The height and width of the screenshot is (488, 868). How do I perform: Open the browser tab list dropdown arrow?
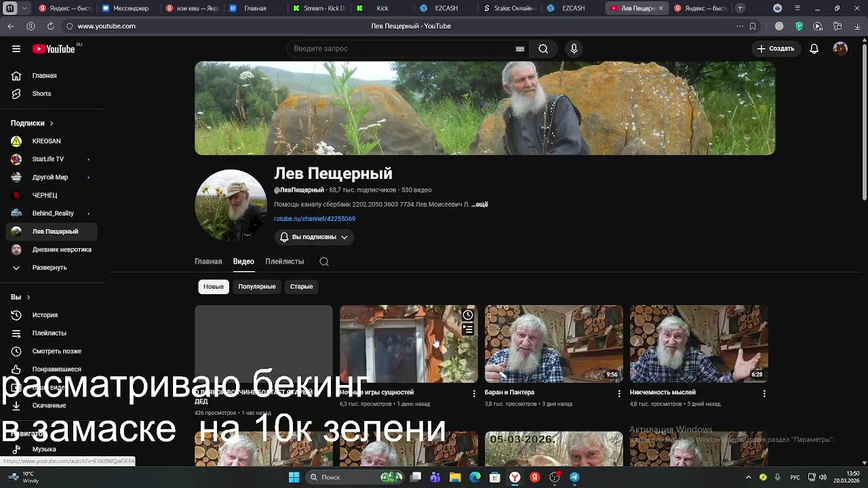pos(25,8)
